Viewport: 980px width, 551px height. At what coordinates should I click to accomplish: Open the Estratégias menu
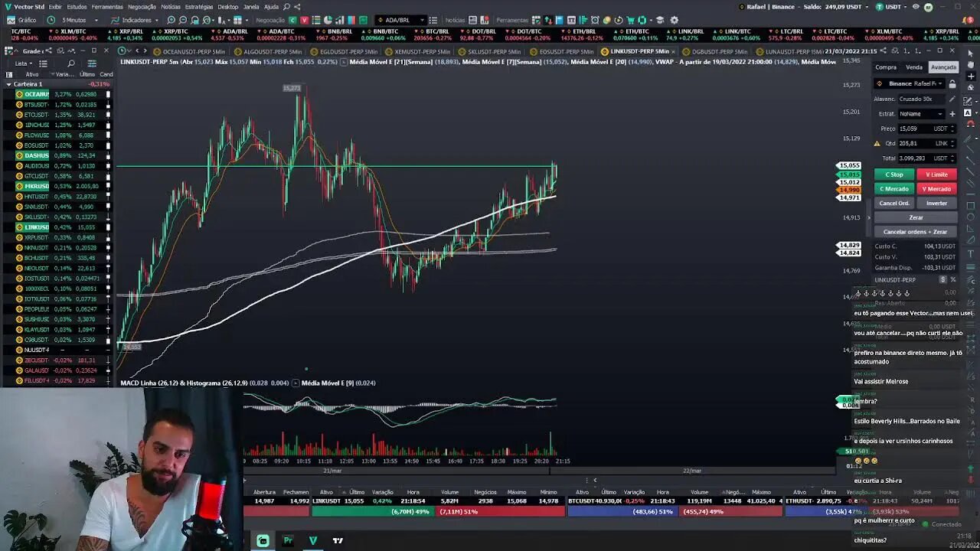click(x=199, y=6)
